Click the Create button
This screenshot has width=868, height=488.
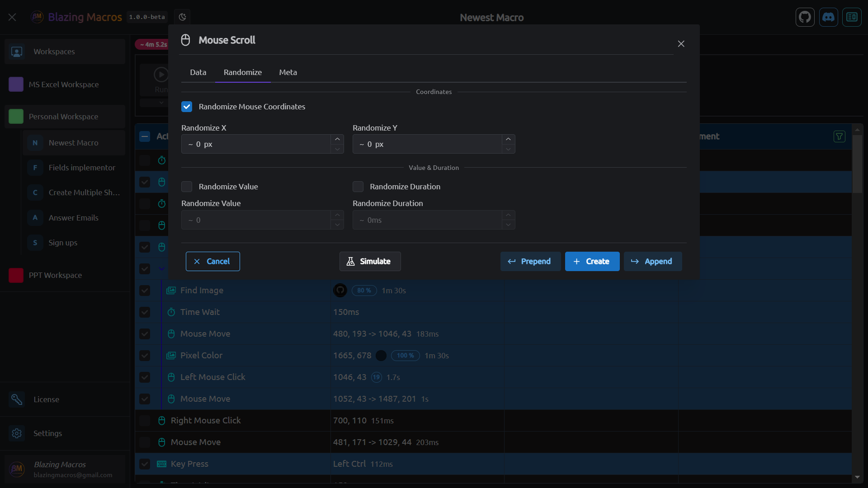point(592,261)
